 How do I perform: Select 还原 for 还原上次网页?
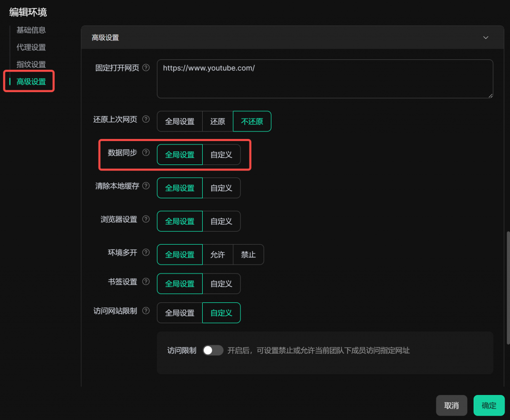pyautogui.click(x=217, y=122)
